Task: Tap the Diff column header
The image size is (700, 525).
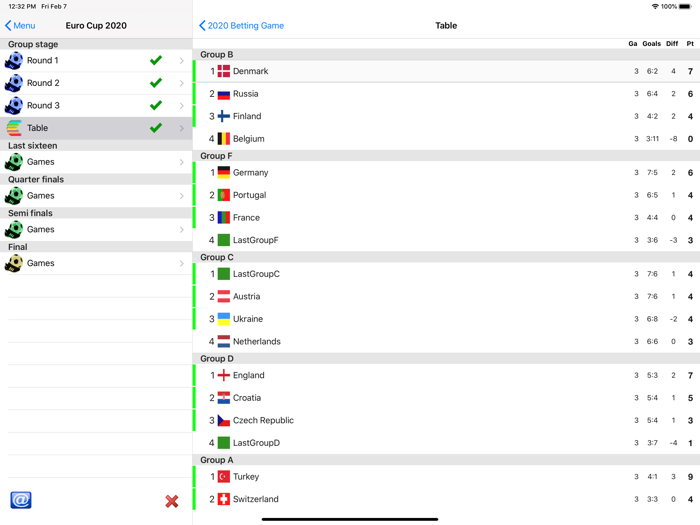Action: [x=672, y=44]
